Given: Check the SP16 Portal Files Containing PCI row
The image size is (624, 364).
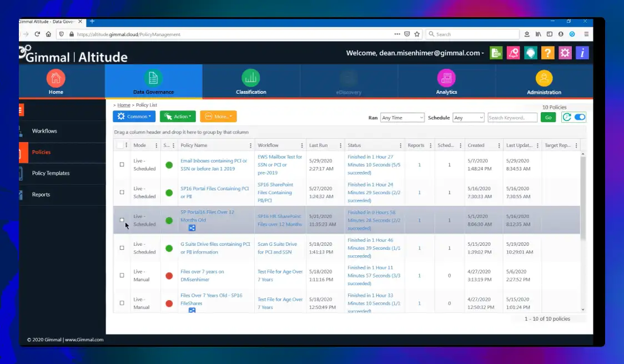Looking at the screenshot, I should coord(122,192).
